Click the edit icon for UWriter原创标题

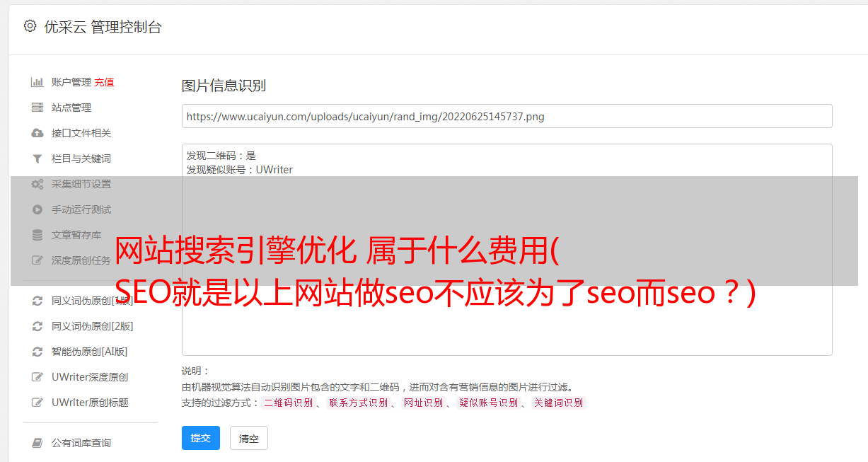[37, 403]
